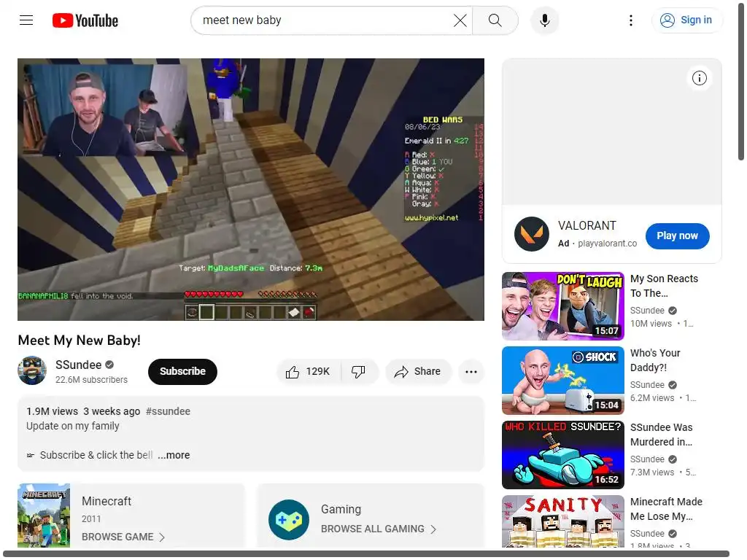Screen dimensions: 747x560
Task: Click the chevron beside BROWSE ALL GAMING
Action: 433,529
